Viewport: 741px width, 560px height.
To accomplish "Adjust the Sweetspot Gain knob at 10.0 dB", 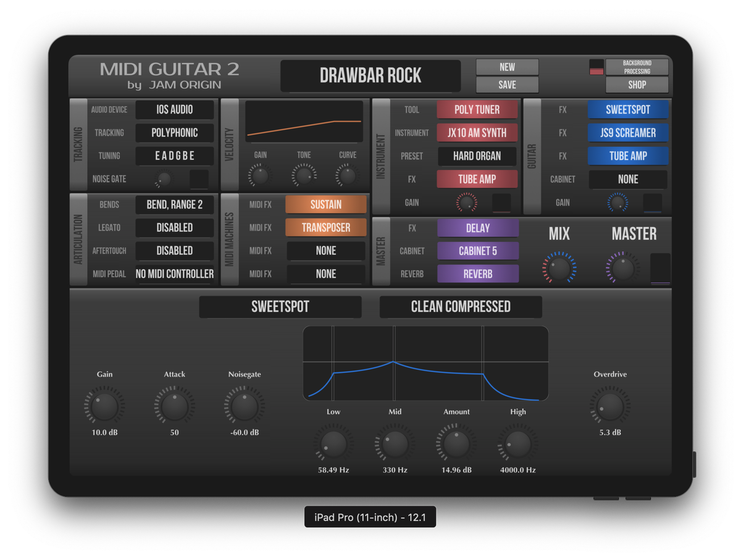I will click(x=104, y=406).
